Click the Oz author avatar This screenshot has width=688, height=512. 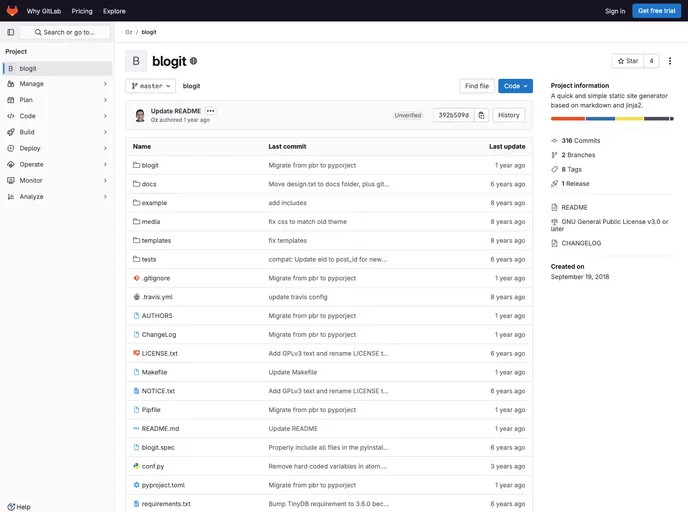coord(140,115)
